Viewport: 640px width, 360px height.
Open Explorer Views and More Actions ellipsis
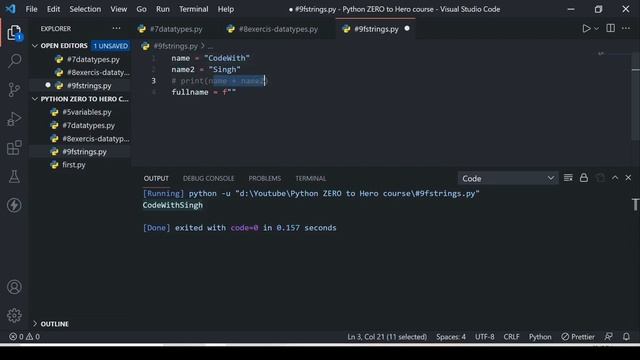coord(116,28)
